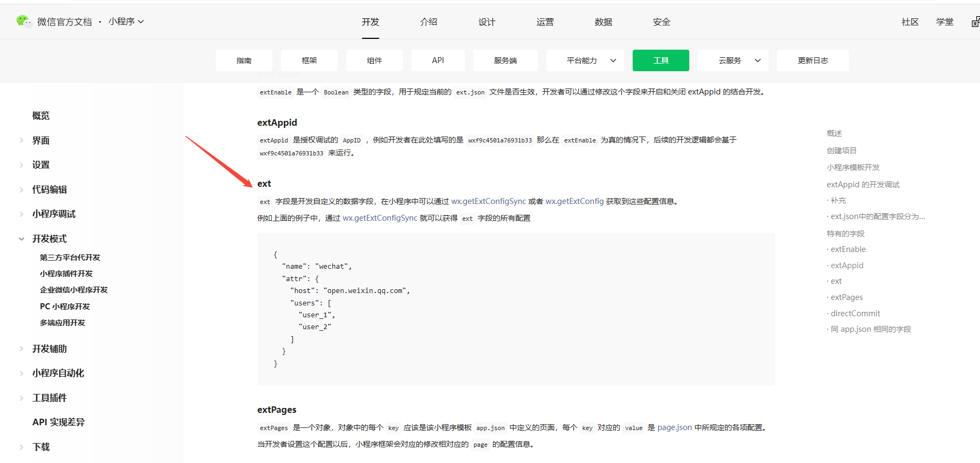
Task: Switch to the 介绍 top tab
Action: click(x=429, y=22)
